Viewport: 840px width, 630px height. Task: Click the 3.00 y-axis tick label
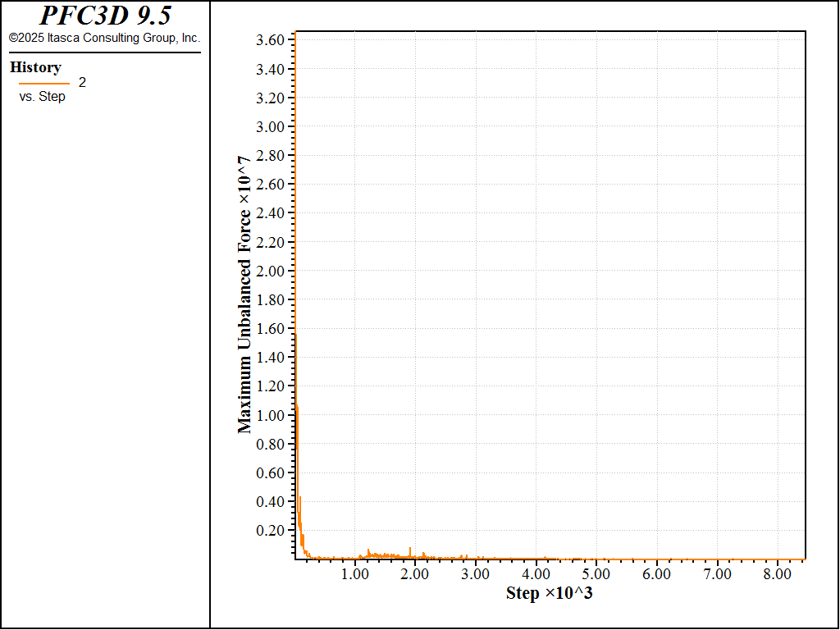coord(271,127)
